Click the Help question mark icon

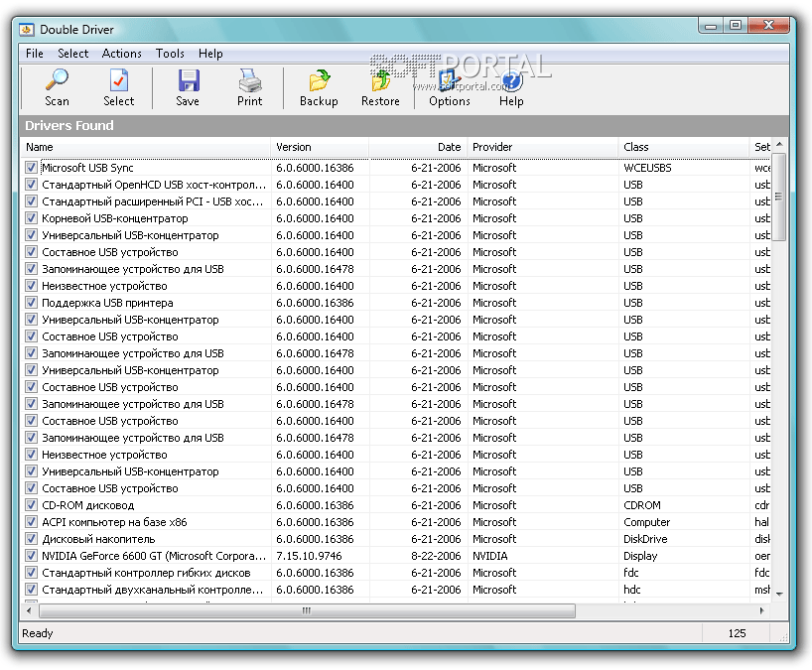[511, 80]
